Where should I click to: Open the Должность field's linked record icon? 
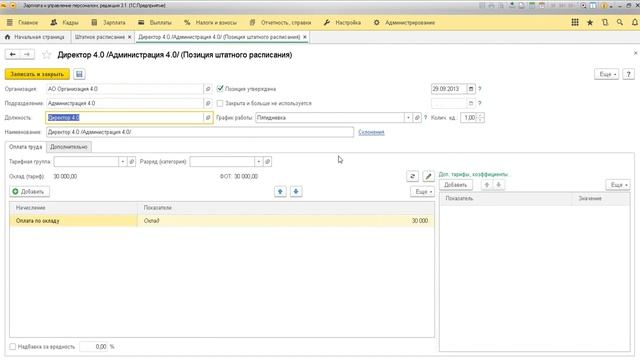(208, 118)
